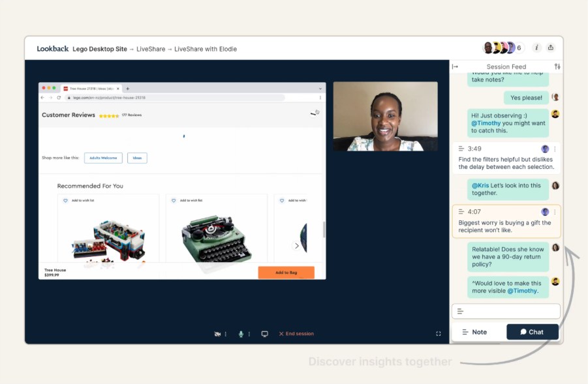Click the Lego page vertical scrollbar

click(x=324, y=229)
